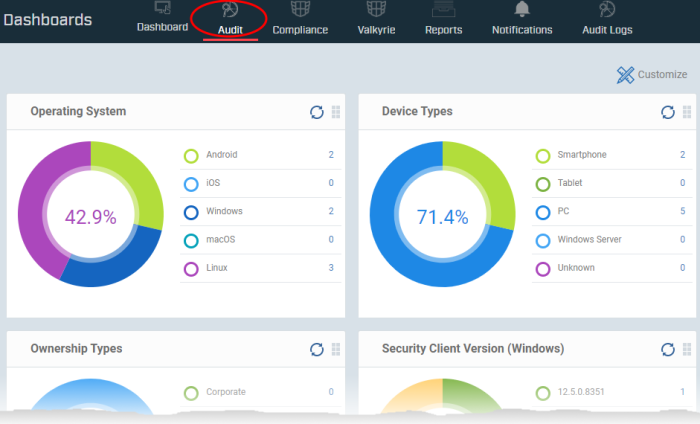Click the dark blue Windows legend circle

[191, 212]
